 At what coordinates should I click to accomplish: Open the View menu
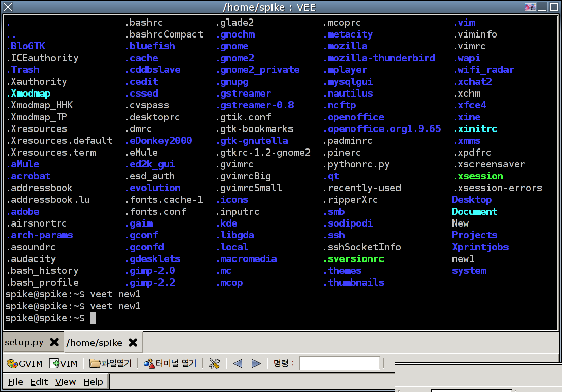tap(65, 382)
